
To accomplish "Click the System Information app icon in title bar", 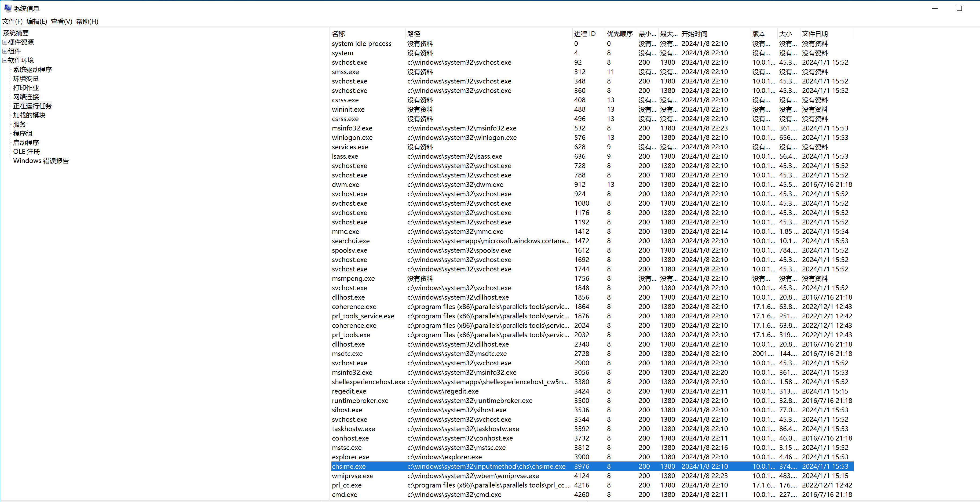I will point(7,8).
